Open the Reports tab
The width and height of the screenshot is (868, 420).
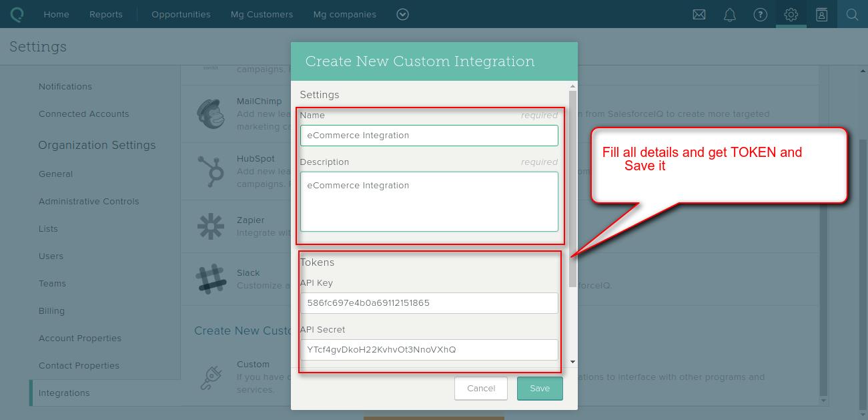point(106,14)
